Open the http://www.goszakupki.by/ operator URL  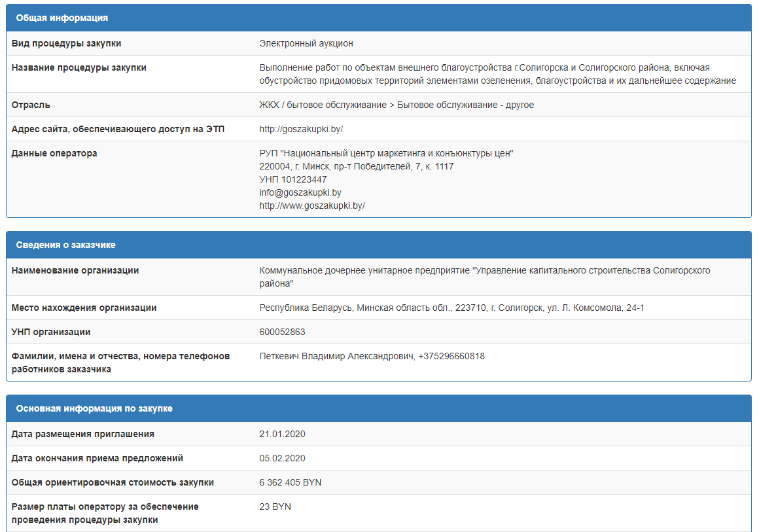(x=312, y=205)
